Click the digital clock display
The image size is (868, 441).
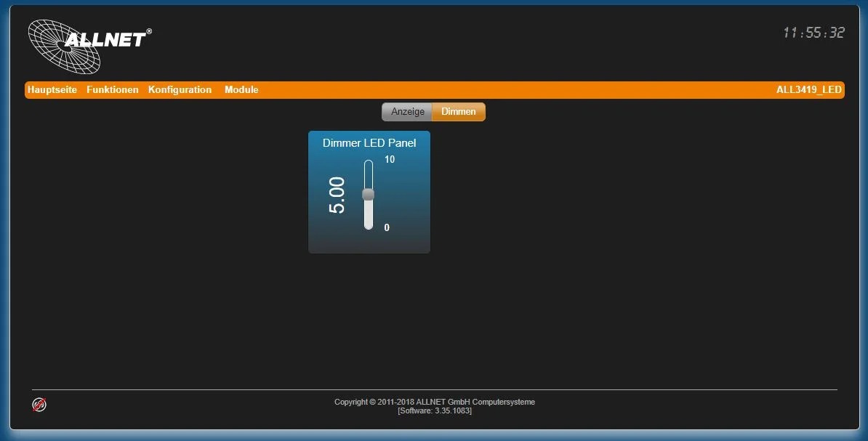(x=814, y=32)
